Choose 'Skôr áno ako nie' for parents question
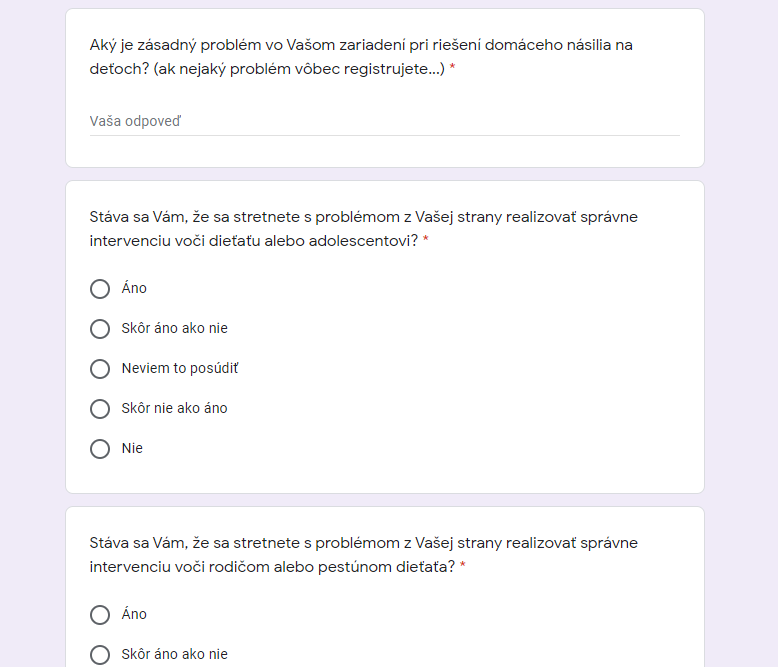Screen dimensions: 778x667 [100, 655]
